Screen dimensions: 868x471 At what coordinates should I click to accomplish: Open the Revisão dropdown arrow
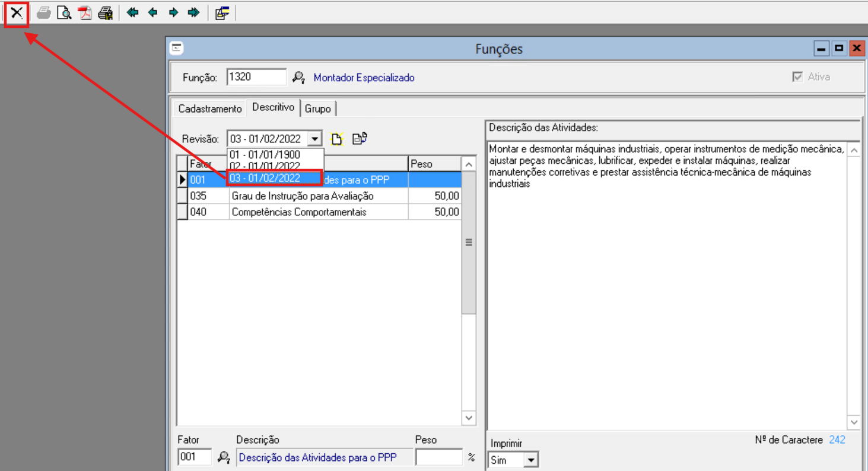point(315,139)
